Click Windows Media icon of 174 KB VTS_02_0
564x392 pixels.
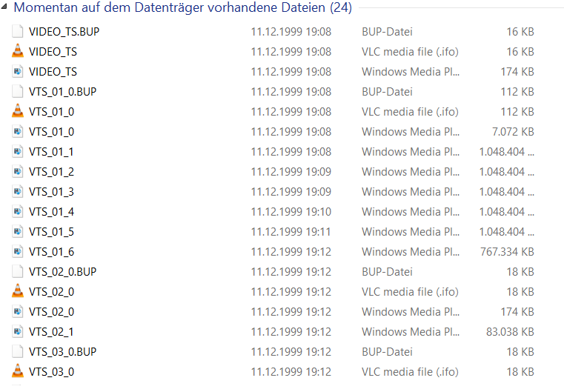(x=17, y=311)
